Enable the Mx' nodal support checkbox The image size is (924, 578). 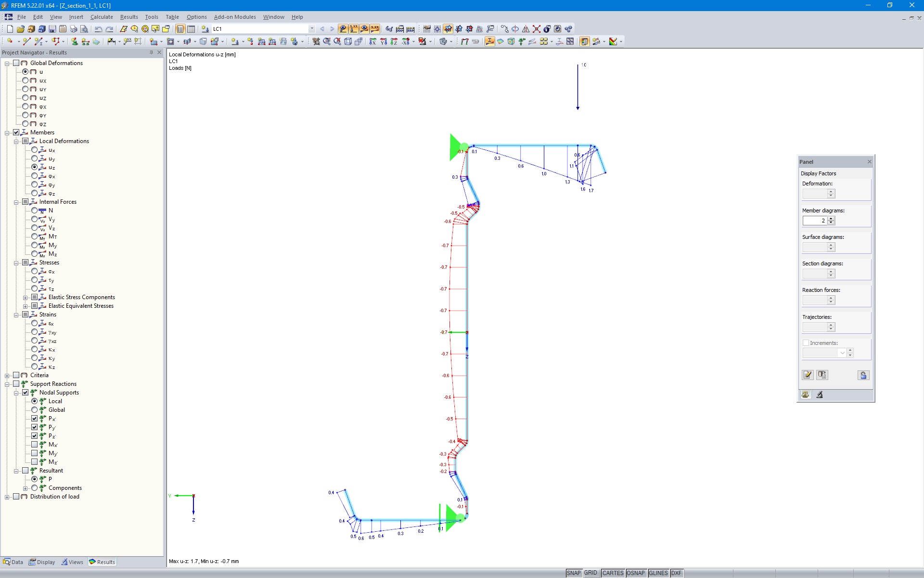pos(35,445)
